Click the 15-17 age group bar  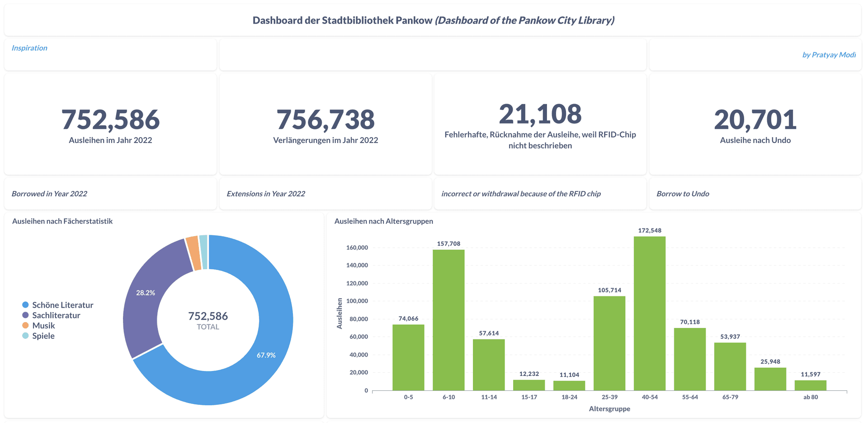(x=529, y=385)
